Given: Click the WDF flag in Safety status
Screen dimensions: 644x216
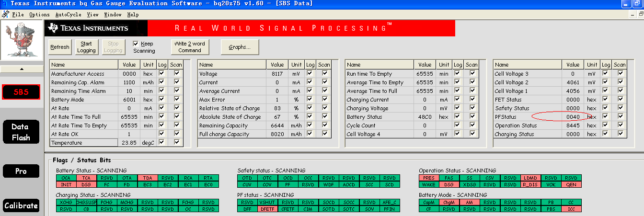Looking at the screenshot, I should pyautogui.click(x=329, y=184).
